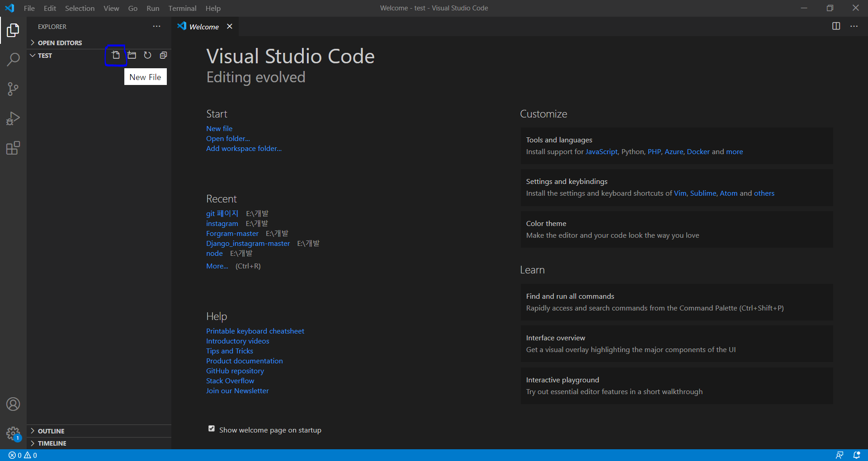Collapse the TEST folder section

point(45,55)
